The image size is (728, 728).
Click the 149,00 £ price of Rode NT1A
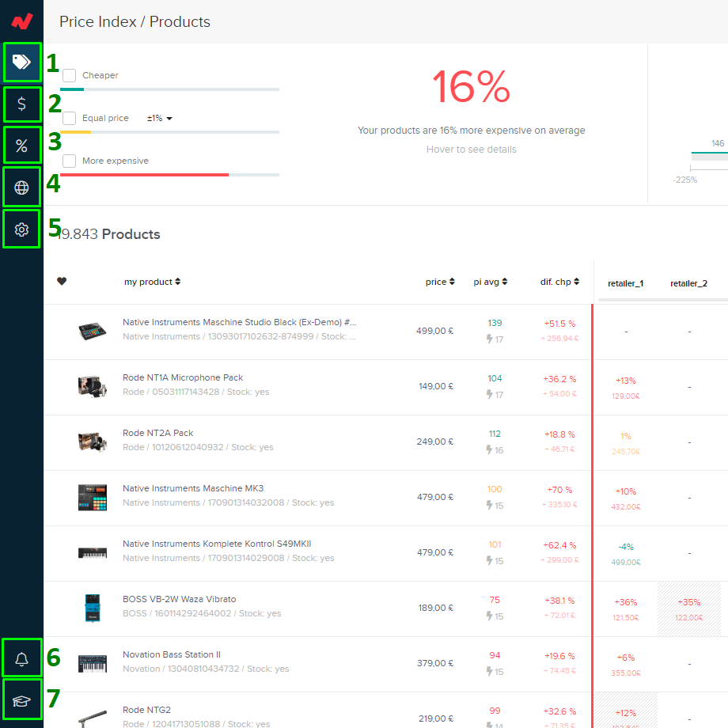tap(436, 386)
